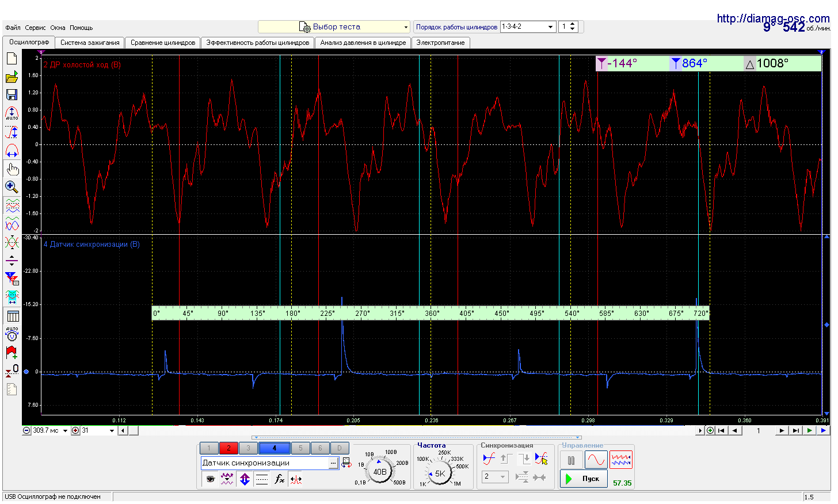Add a red flag bookmark
The image size is (838, 504).
(x=12, y=352)
